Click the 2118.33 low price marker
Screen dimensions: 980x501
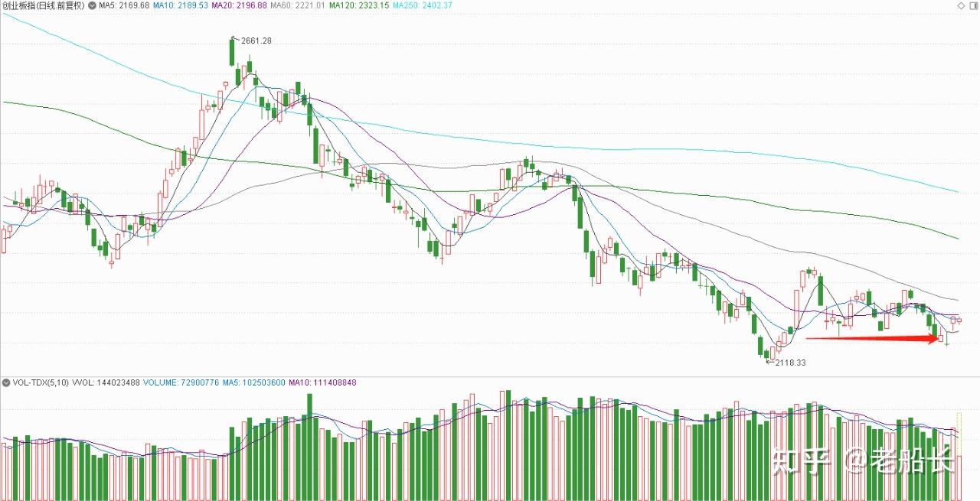tap(791, 363)
